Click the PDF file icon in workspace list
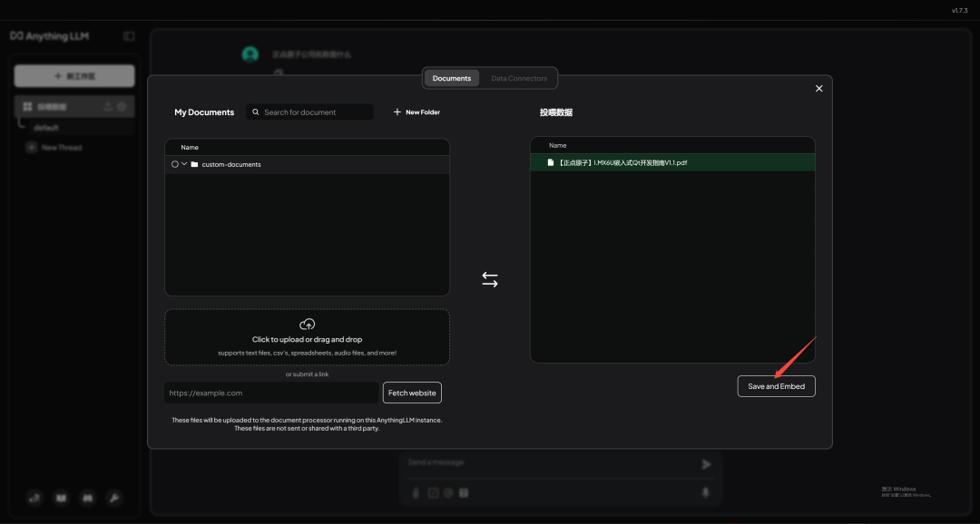The height and width of the screenshot is (524, 980). 551,162
